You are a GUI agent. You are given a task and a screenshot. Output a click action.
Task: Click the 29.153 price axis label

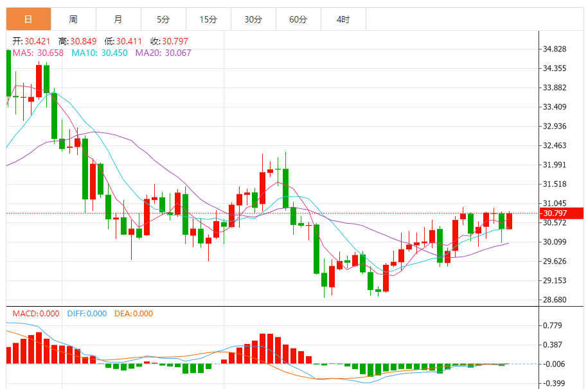pyautogui.click(x=555, y=280)
